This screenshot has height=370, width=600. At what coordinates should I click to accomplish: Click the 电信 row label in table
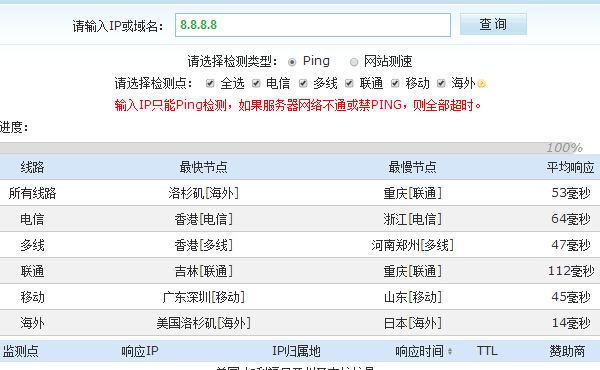[x=32, y=219]
